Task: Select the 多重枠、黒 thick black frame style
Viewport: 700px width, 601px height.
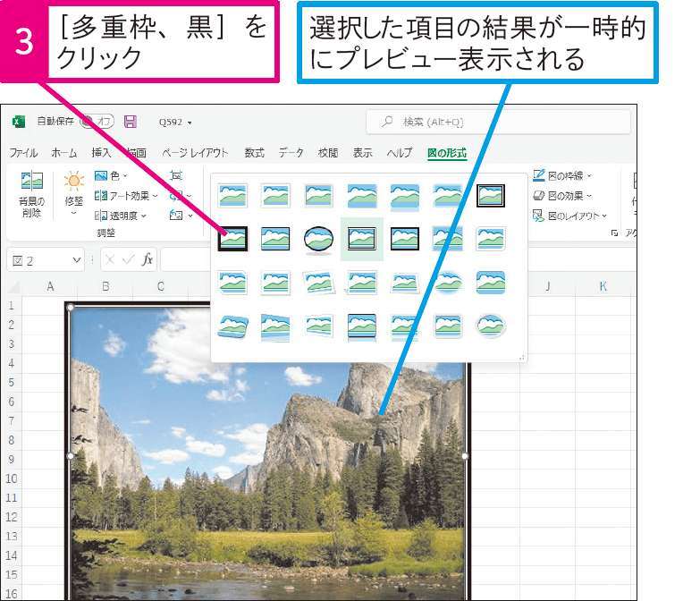Action: [x=232, y=239]
